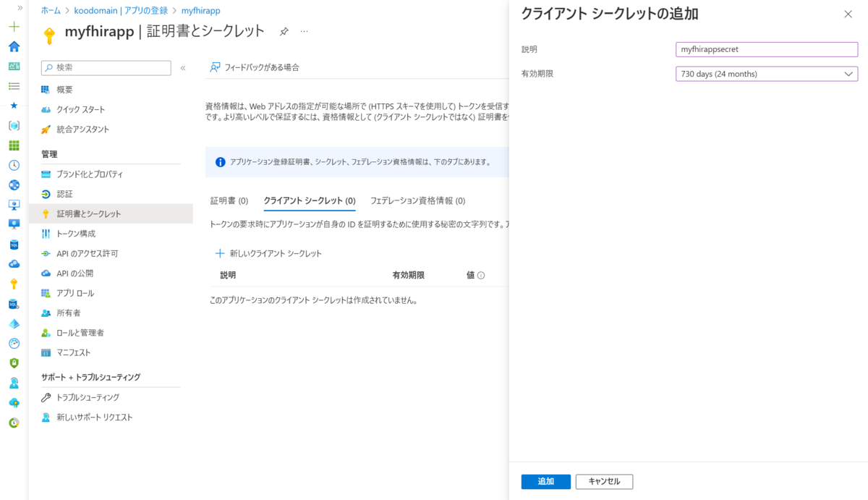Select 証明書とシークレット menu item
The image size is (868, 500).
coord(111,213)
